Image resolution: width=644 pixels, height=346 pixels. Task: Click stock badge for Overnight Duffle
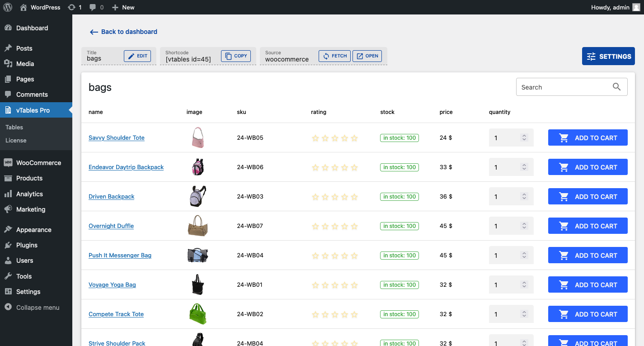coord(400,226)
